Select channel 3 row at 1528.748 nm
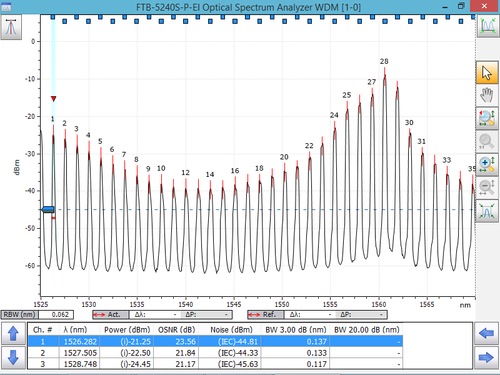This screenshot has height=375, width=500. [215, 364]
